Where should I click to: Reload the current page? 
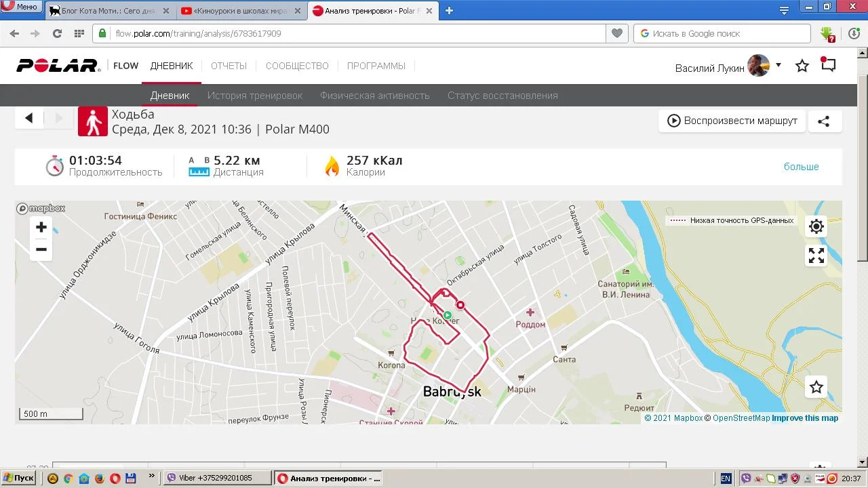[57, 33]
